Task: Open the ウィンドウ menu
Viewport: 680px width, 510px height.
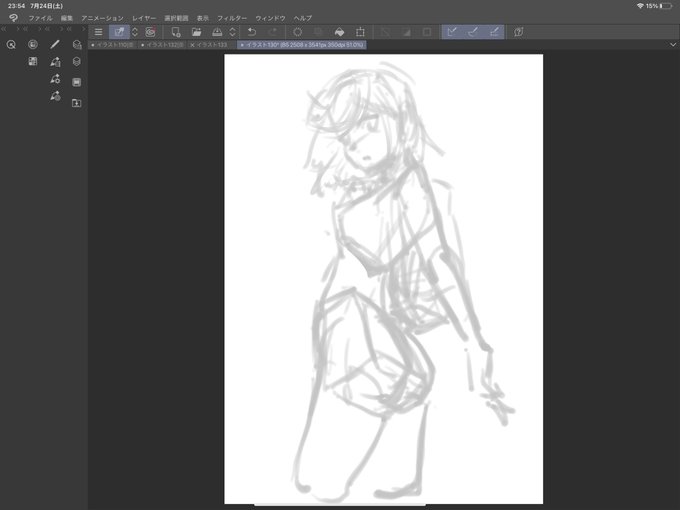Action: click(x=270, y=18)
